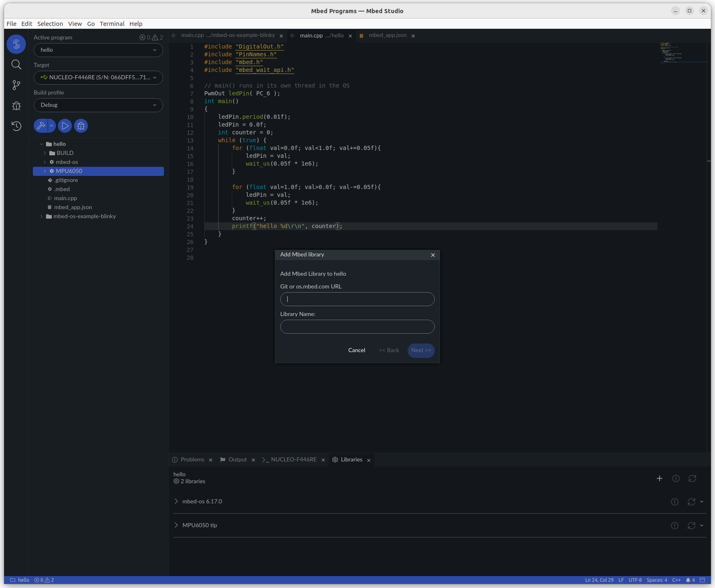
Task: Click the refresh all libraries icon
Action: pos(692,479)
